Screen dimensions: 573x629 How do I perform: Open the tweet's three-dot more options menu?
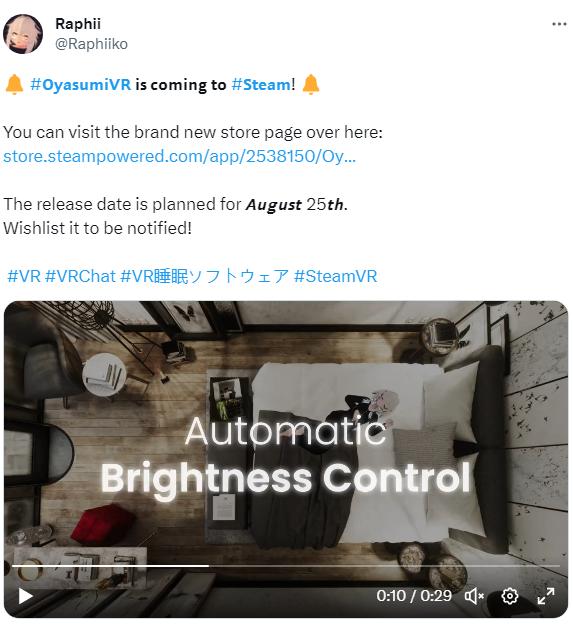tap(559, 24)
